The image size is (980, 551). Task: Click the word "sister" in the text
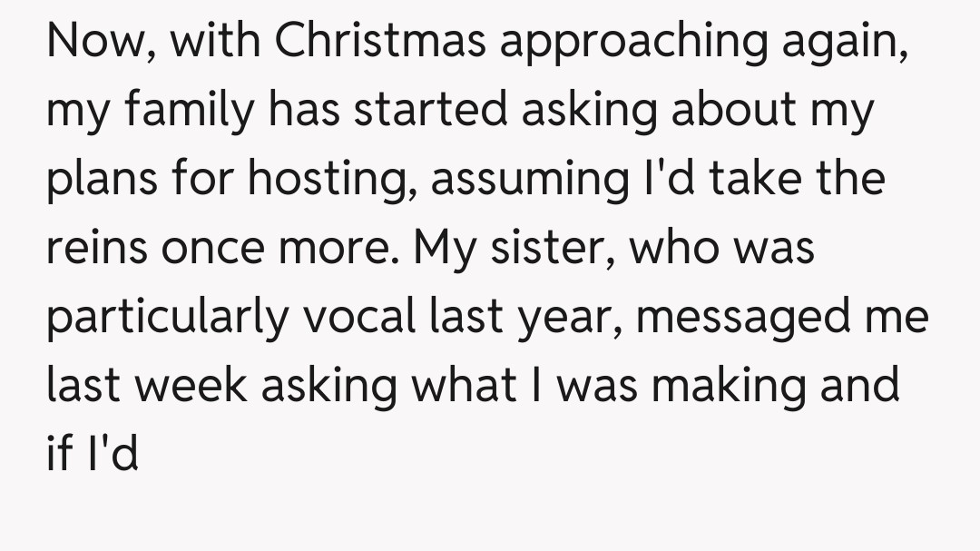pyautogui.click(x=547, y=249)
